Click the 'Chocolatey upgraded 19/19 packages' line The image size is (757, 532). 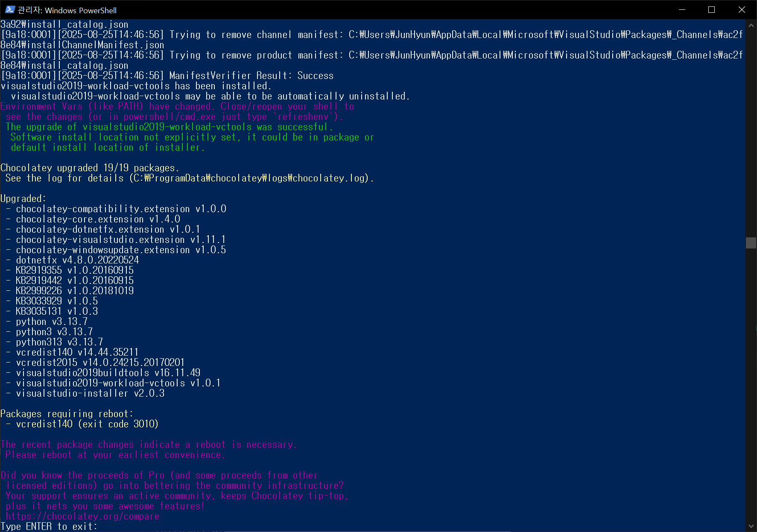pos(90,168)
